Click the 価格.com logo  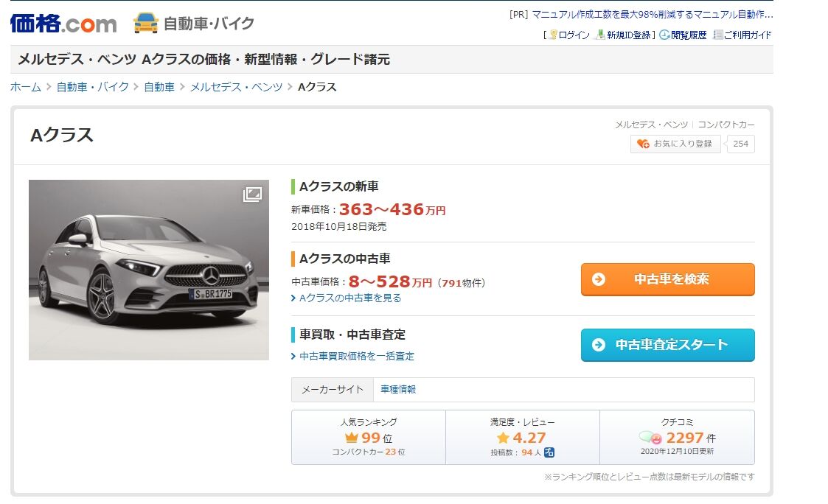(x=63, y=23)
